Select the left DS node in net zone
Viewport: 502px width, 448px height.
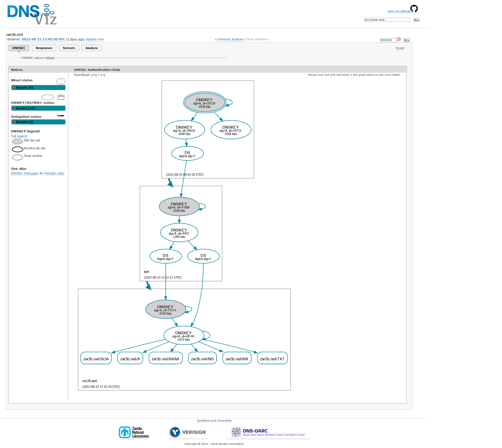[166, 257]
